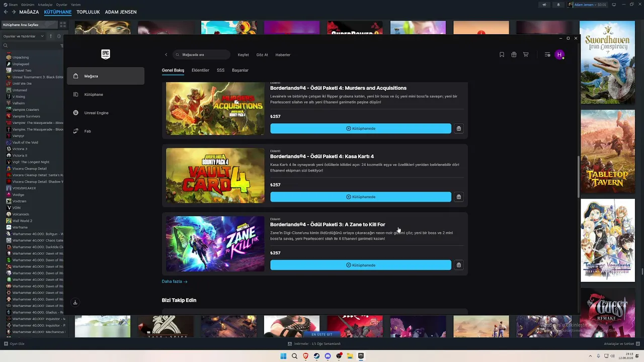Open File Explorer from taskbar
This screenshot has width=644, height=362.
pyautogui.click(x=350, y=356)
